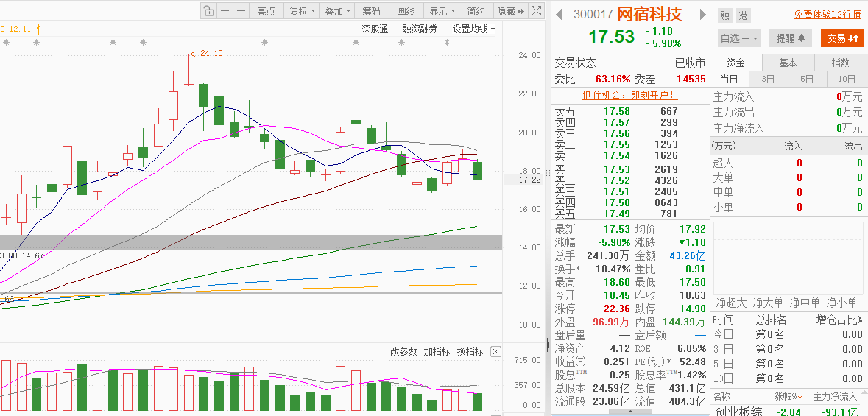Close the volume indicator panel

[496, 351]
